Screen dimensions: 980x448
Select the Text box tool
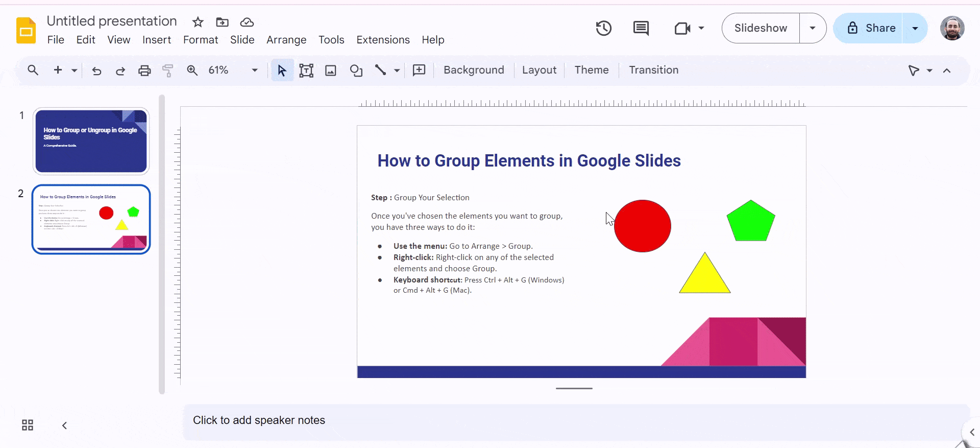[x=306, y=70]
